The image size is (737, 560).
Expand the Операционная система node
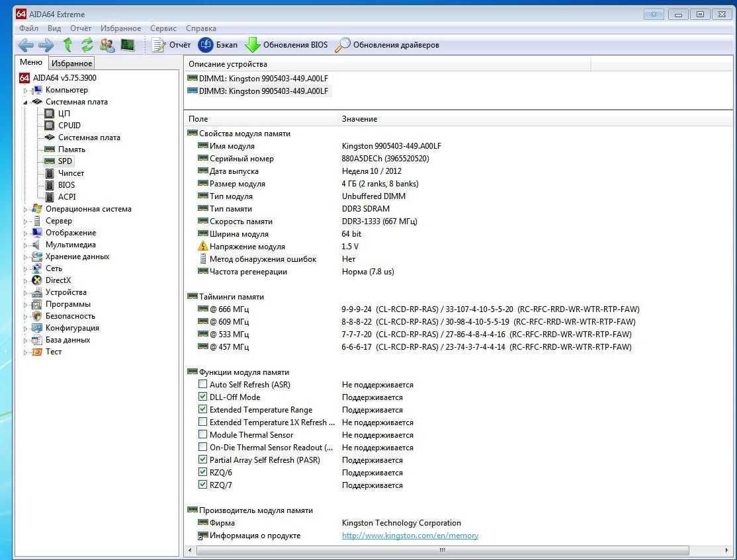(x=25, y=209)
